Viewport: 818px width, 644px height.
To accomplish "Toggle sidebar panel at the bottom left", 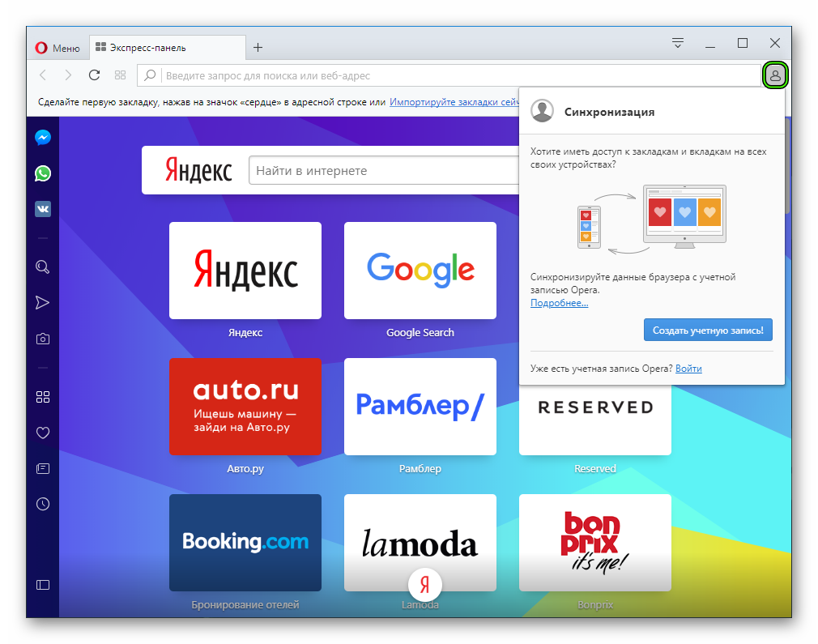I will [x=43, y=585].
